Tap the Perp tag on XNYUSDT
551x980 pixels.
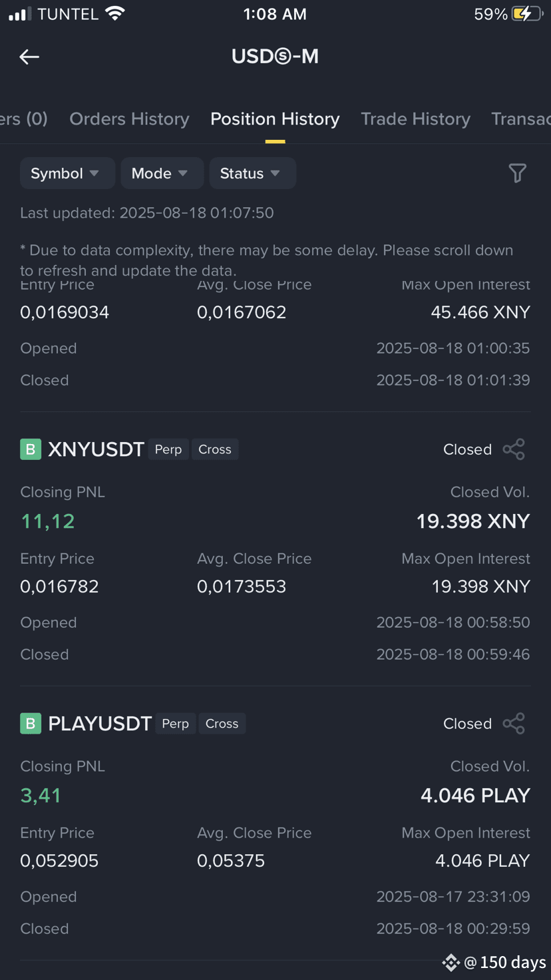(168, 449)
